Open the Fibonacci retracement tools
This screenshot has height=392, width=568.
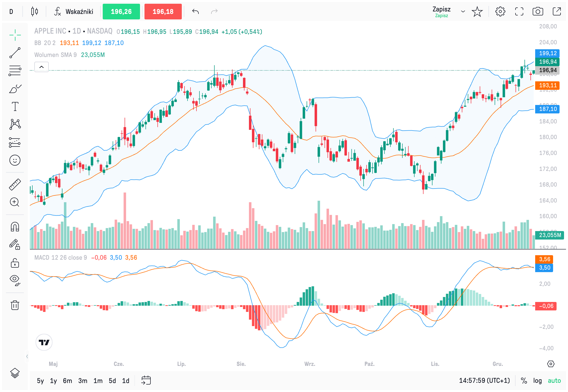15,71
